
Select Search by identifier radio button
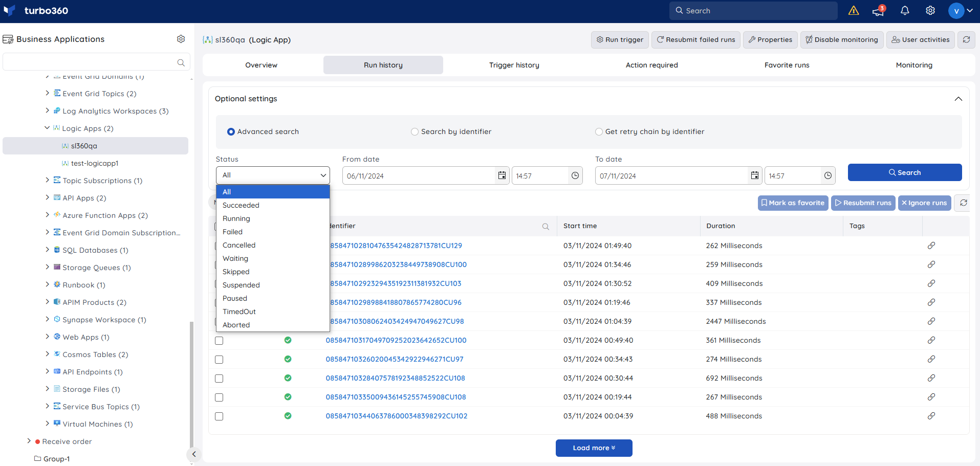(415, 132)
